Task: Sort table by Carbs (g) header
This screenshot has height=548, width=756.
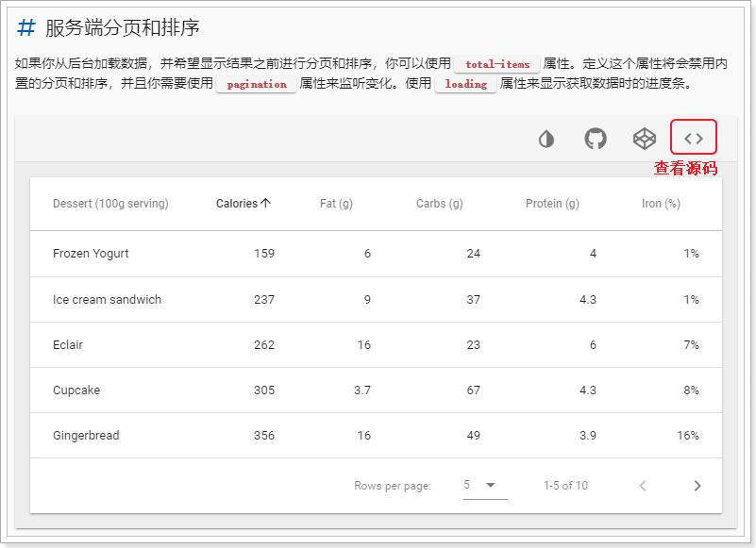Action: point(439,204)
